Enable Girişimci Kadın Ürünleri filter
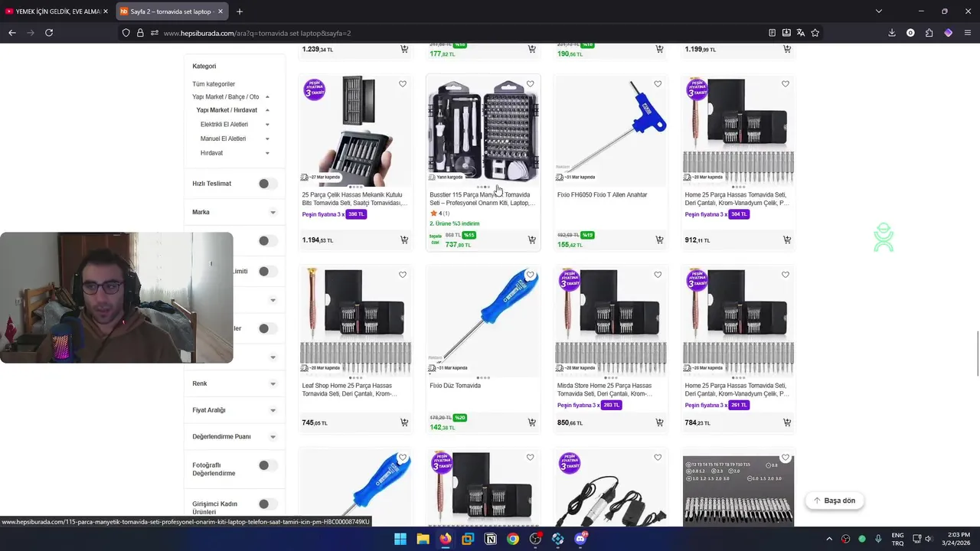Image resolution: width=980 pixels, height=551 pixels. pyautogui.click(x=267, y=504)
